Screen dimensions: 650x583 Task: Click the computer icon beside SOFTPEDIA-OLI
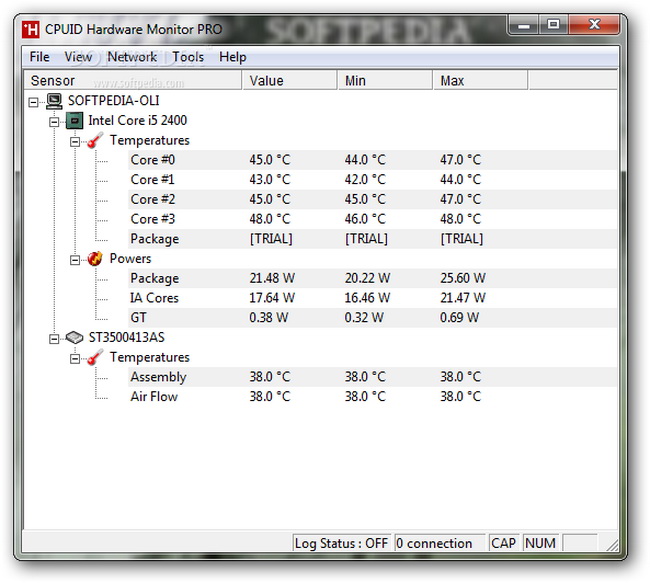click(x=54, y=101)
